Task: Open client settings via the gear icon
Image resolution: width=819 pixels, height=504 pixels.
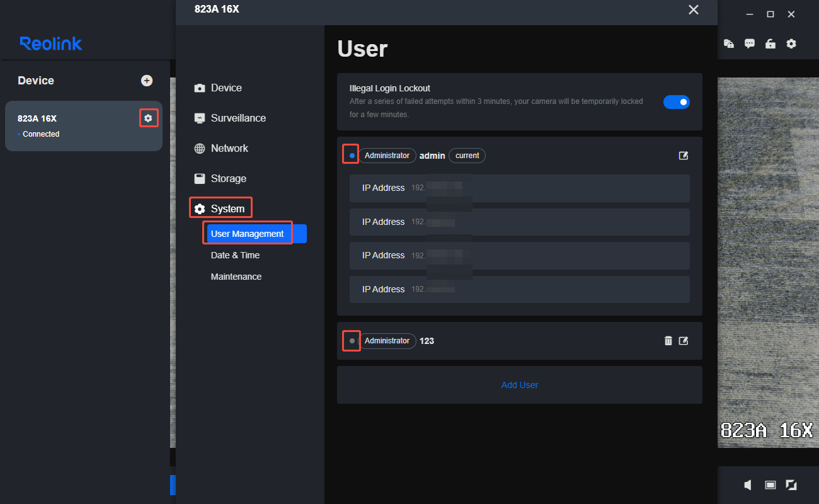Action: click(x=791, y=43)
